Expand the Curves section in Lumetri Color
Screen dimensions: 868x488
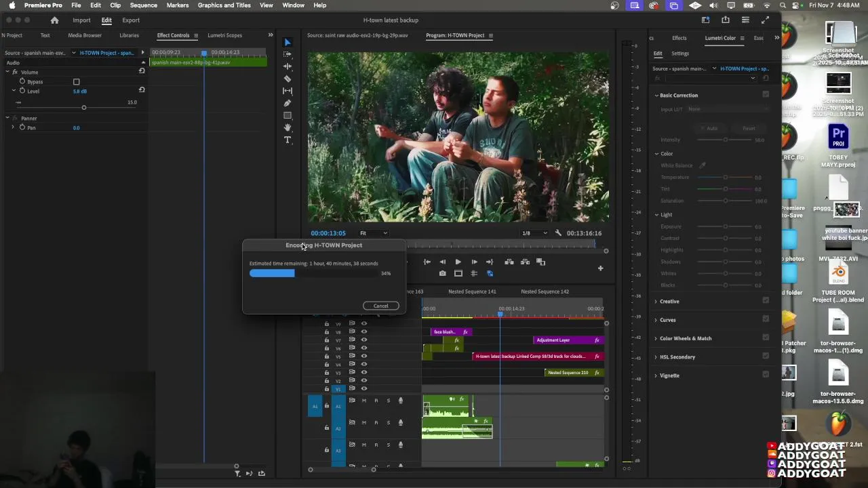667,320
